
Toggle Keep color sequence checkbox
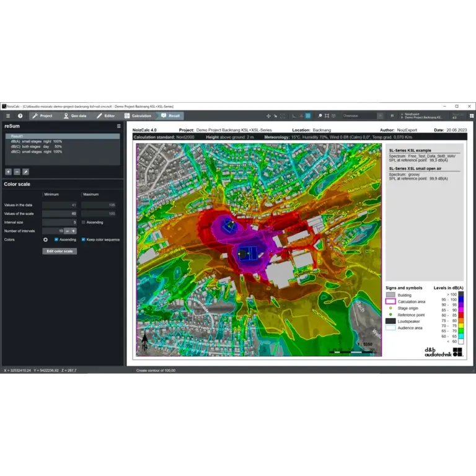point(84,239)
